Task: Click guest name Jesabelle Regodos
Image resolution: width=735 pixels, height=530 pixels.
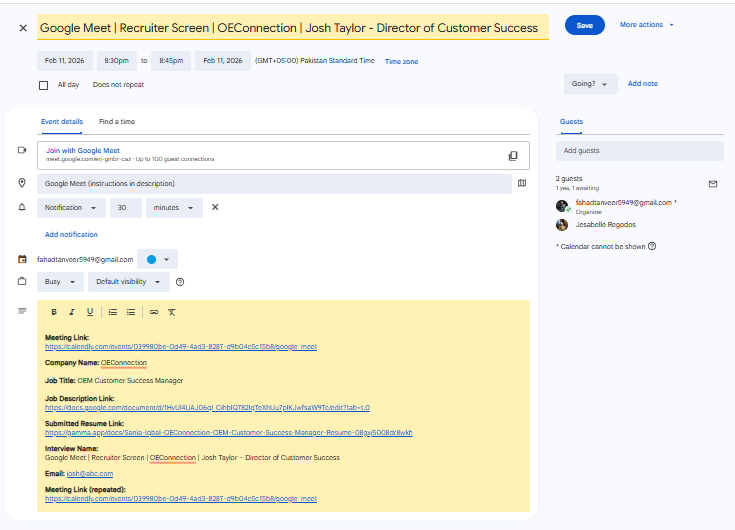Action: click(606, 225)
